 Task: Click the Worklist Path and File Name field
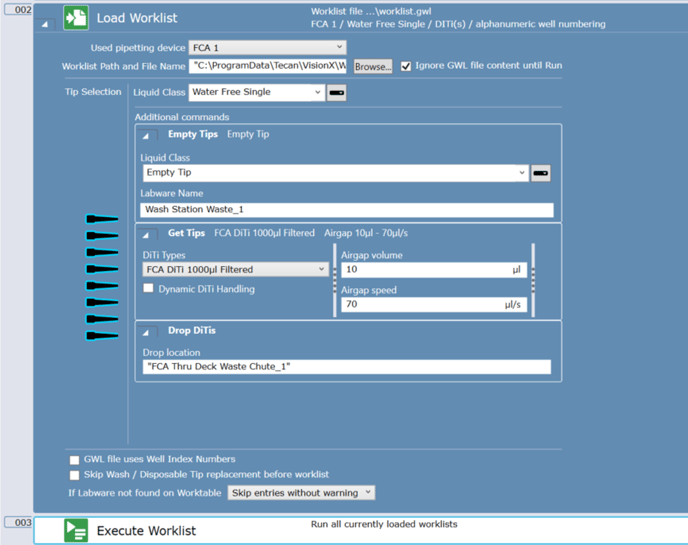point(267,66)
